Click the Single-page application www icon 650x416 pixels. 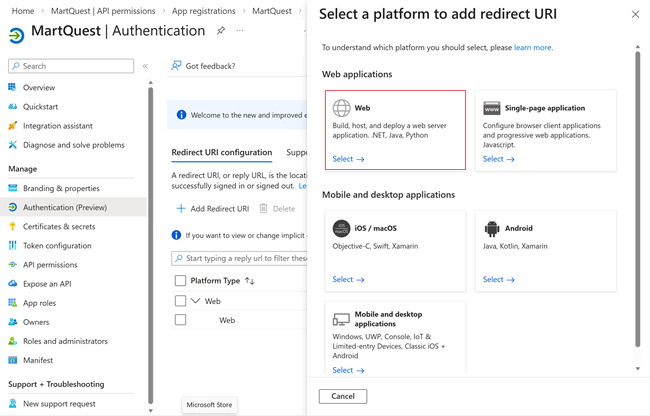pyautogui.click(x=492, y=108)
